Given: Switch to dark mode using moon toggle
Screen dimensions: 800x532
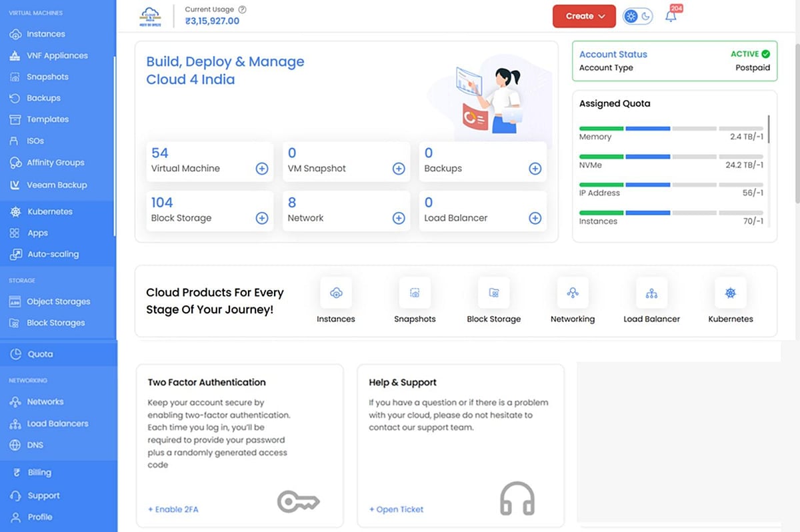Looking at the screenshot, I should point(644,15).
